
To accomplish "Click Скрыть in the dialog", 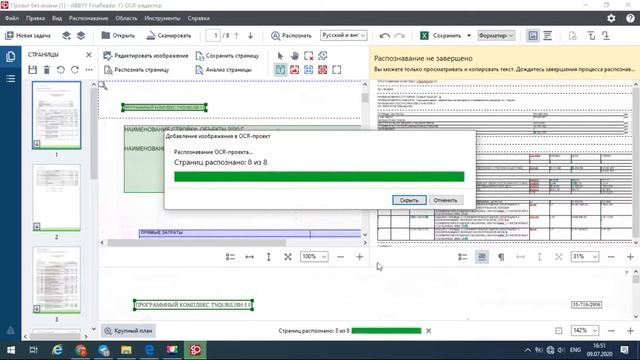I will coord(409,200).
